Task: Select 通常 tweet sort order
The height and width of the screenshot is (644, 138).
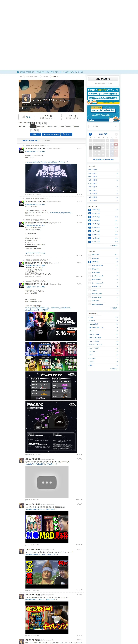Action: click(x=33, y=123)
